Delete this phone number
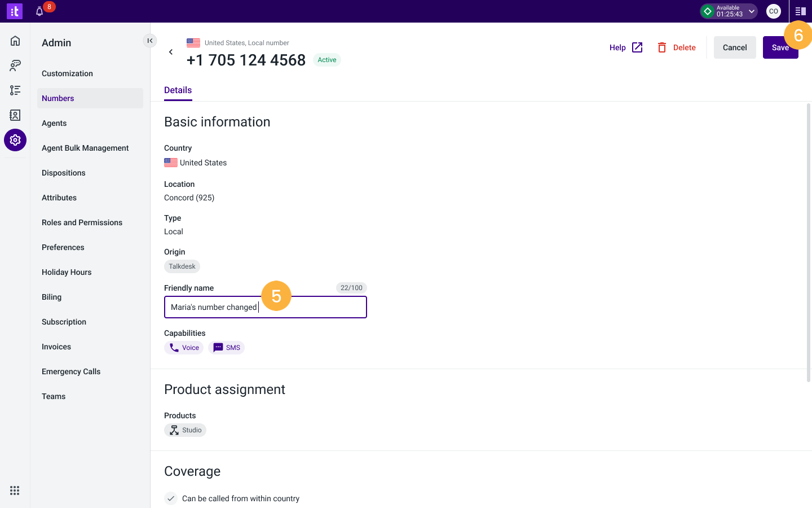Image resolution: width=812 pixels, height=508 pixels. click(x=677, y=47)
